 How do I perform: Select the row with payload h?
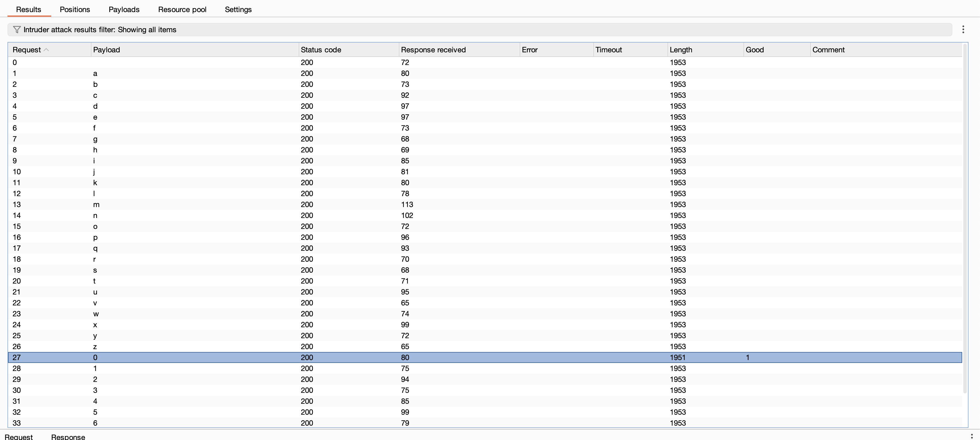[485, 150]
